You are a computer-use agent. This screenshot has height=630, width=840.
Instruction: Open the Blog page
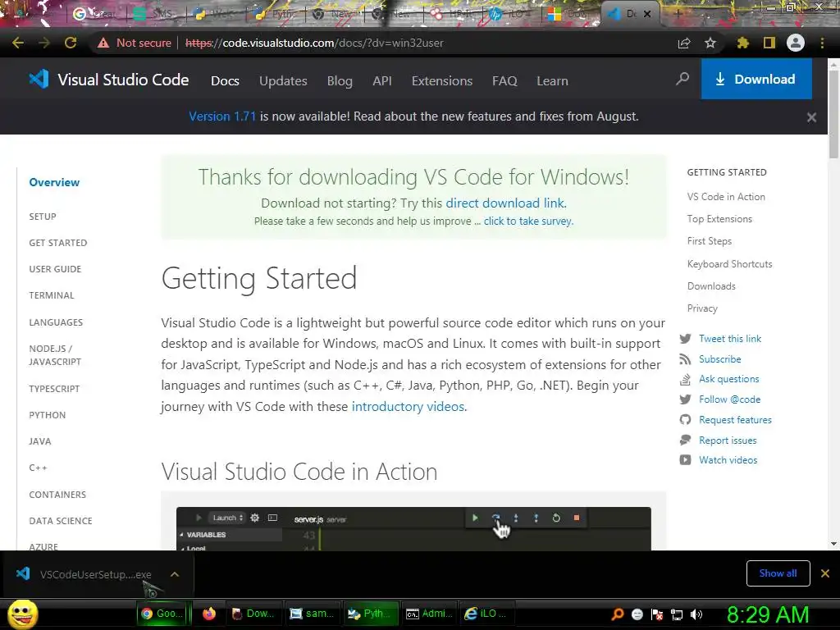[x=340, y=81]
